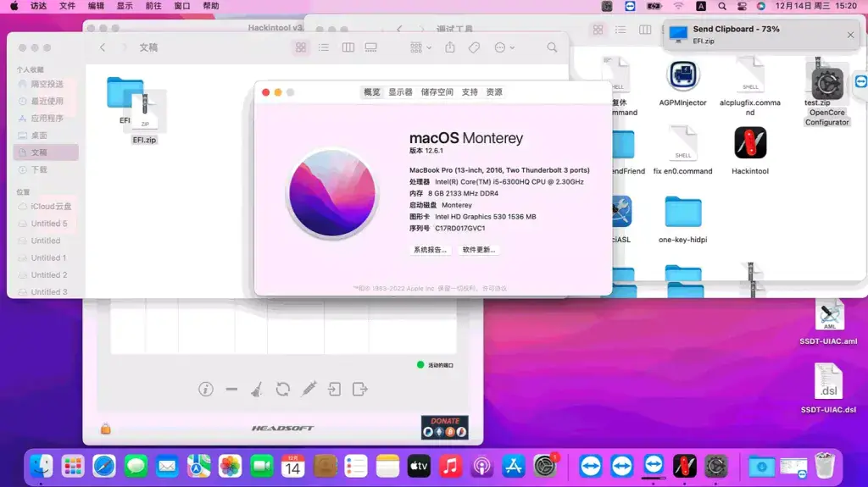The width and height of the screenshot is (868, 487).
Task: Select the fix en0.command file
Action: coord(682,143)
